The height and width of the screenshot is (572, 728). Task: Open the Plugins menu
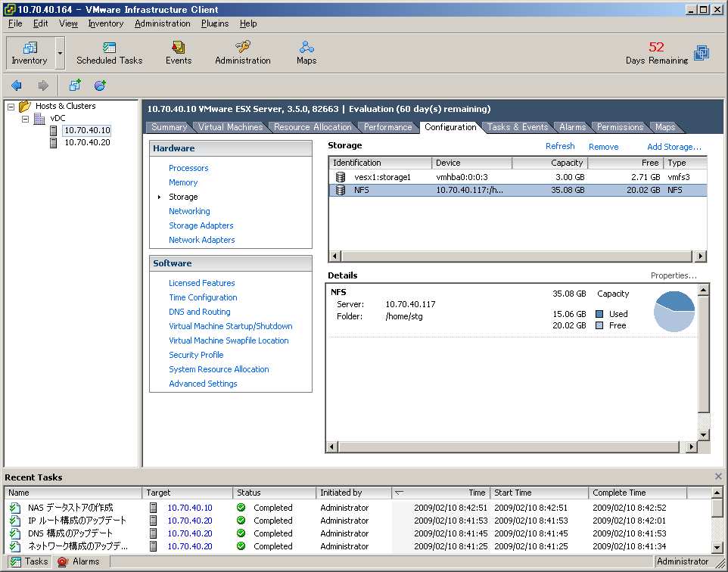(x=215, y=23)
